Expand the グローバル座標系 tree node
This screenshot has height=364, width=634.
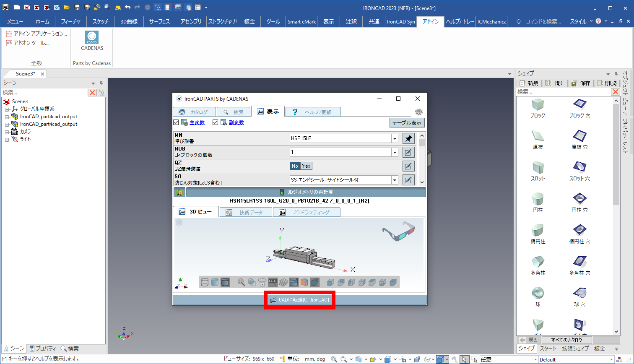pos(7,109)
